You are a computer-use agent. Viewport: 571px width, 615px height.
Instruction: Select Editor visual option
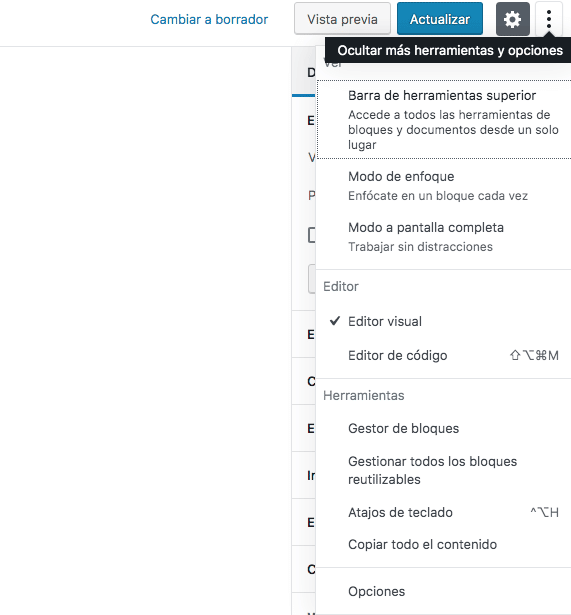tap(444, 321)
